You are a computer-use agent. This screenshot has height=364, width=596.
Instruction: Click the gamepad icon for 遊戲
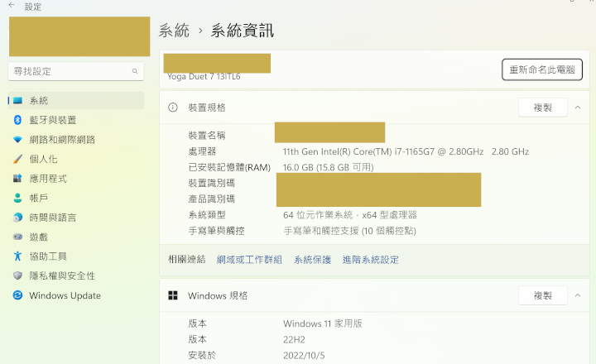click(17, 237)
